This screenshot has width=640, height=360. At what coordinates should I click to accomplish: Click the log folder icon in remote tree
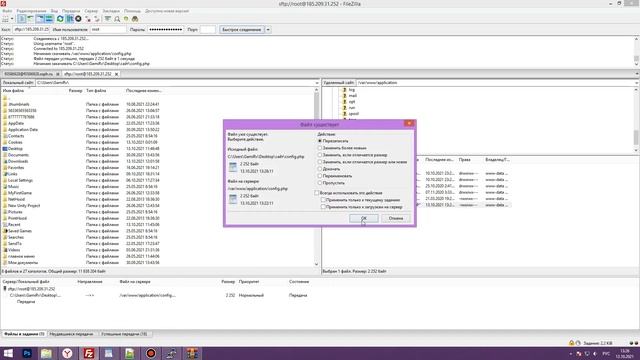tap(344, 89)
